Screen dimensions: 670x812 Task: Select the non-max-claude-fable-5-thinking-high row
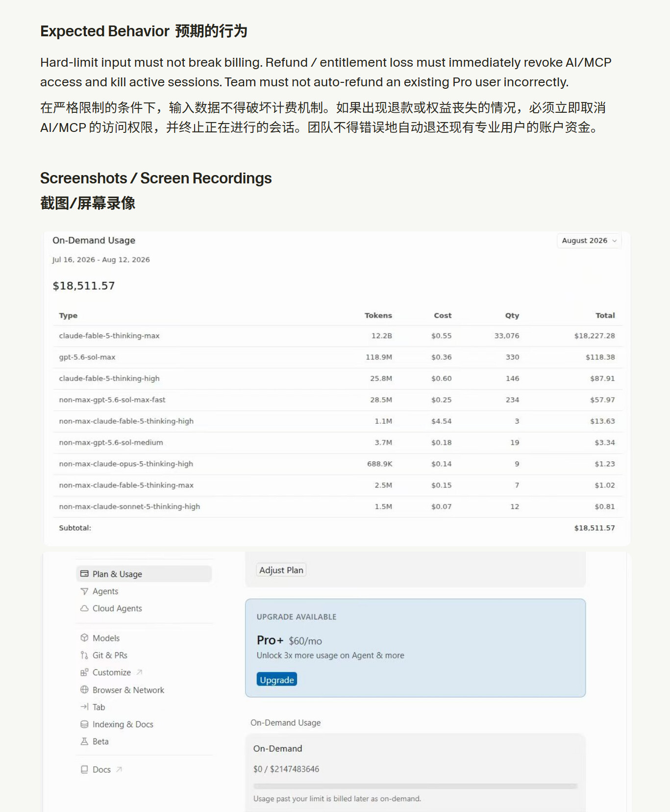[337, 421]
